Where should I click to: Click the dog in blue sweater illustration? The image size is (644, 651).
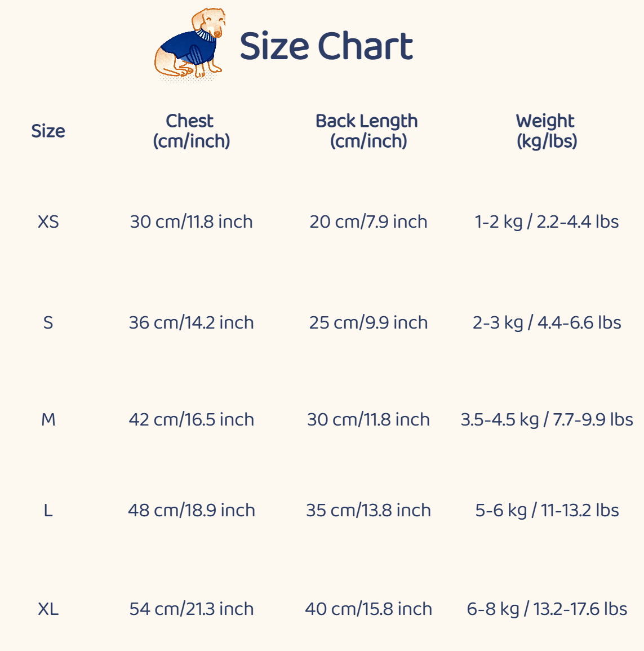[x=190, y=44]
